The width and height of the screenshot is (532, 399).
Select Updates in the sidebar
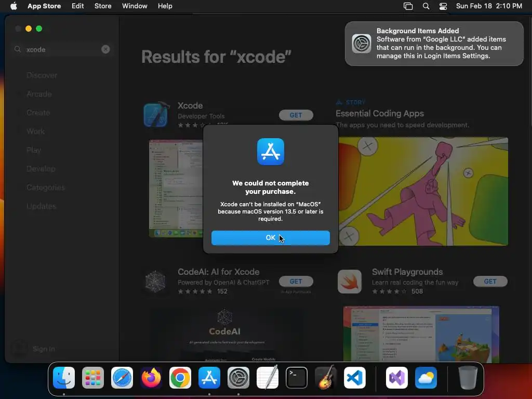41,206
